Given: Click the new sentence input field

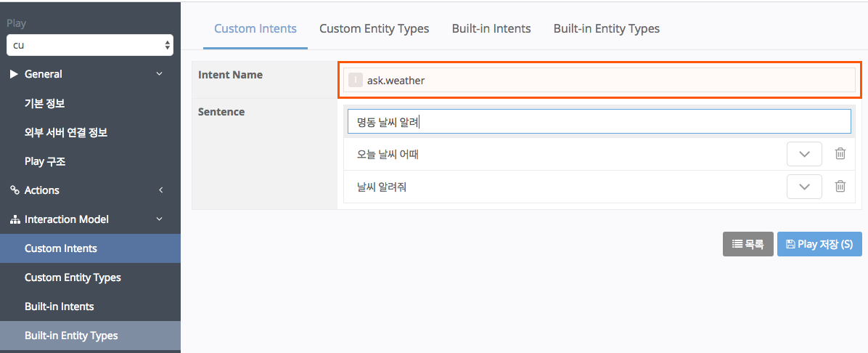Looking at the screenshot, I should pos(599,122).
